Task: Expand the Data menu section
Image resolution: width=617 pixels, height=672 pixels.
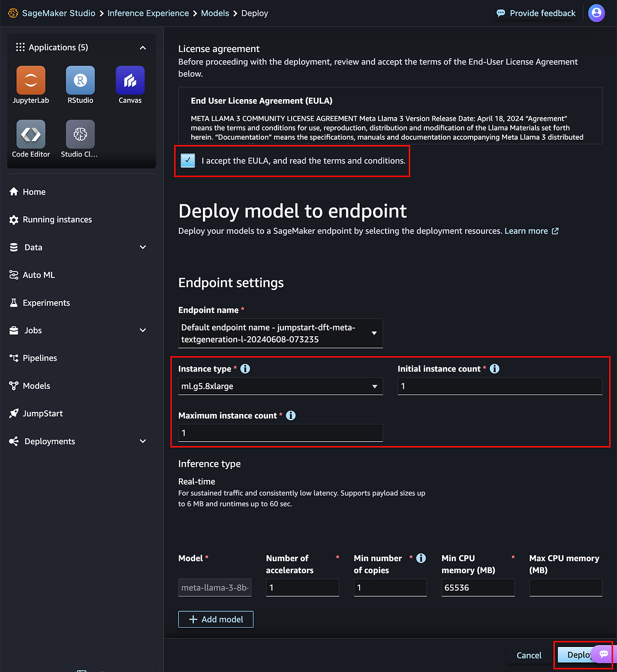Action: 143,247
